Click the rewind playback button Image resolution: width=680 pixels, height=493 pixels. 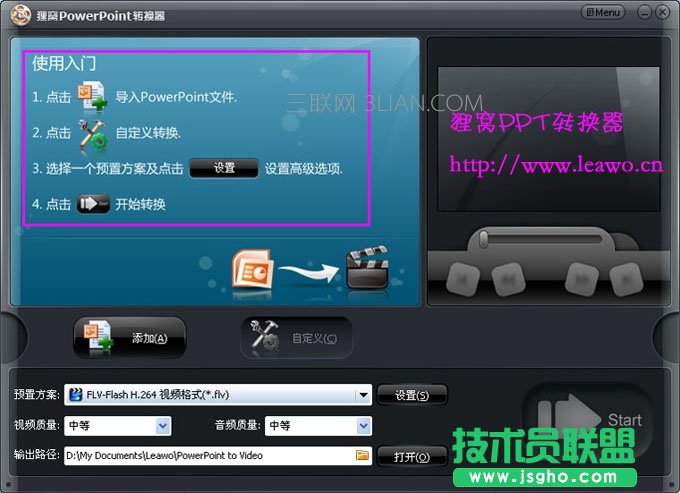click(x=509, y=280)
